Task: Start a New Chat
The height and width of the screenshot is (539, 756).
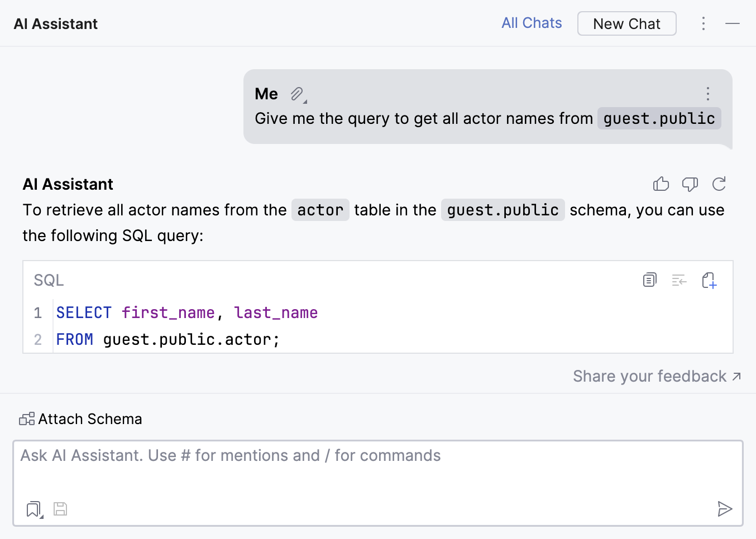Action: tap(626, 24)
